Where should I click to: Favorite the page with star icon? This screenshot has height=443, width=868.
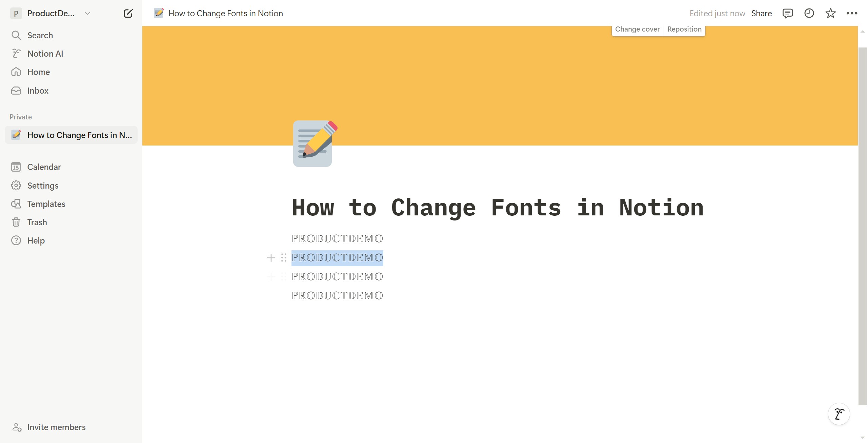pyautogui.click(x=830, y=13)
